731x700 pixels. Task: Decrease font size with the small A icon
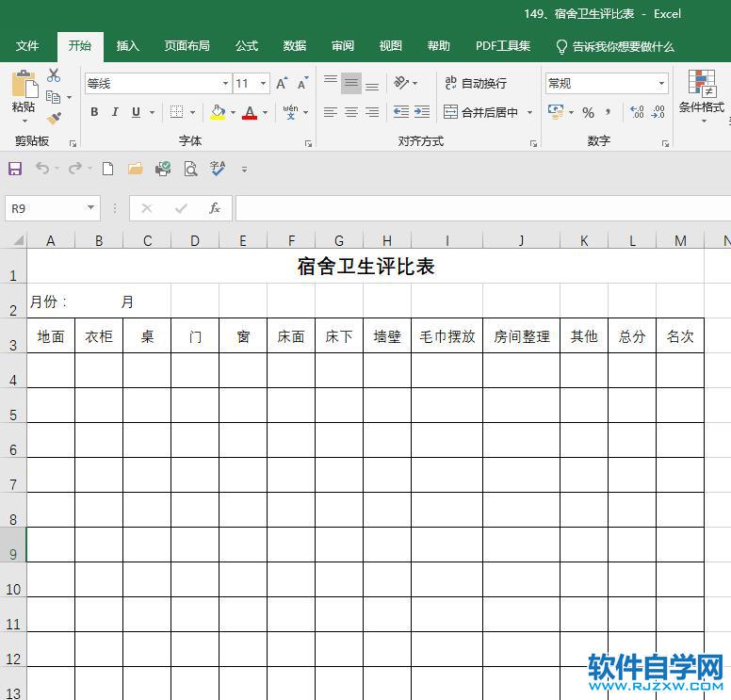303,84
